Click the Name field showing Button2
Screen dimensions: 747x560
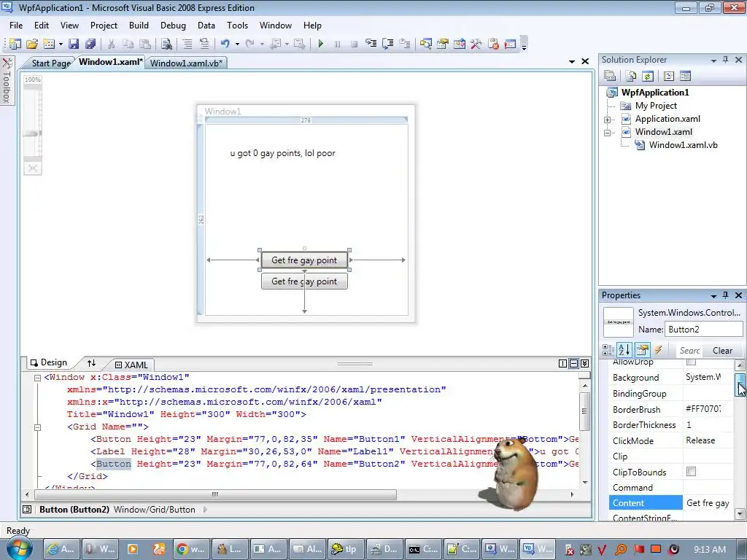[704, 329]
